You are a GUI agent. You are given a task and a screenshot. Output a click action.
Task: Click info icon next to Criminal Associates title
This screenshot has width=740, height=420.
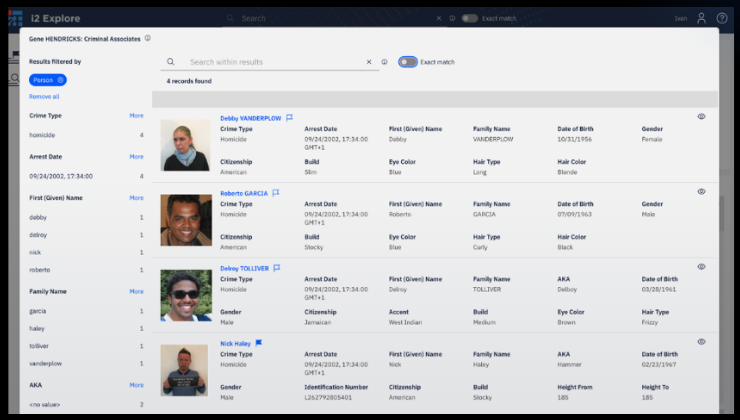(148, 38)
